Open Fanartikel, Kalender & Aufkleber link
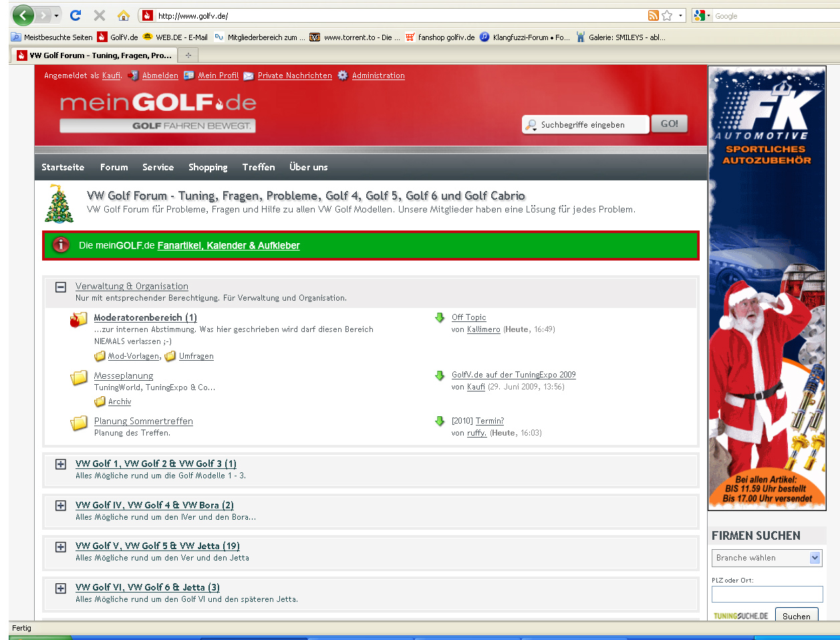Viewport: 840px width, 640px height. coord(229,246)
